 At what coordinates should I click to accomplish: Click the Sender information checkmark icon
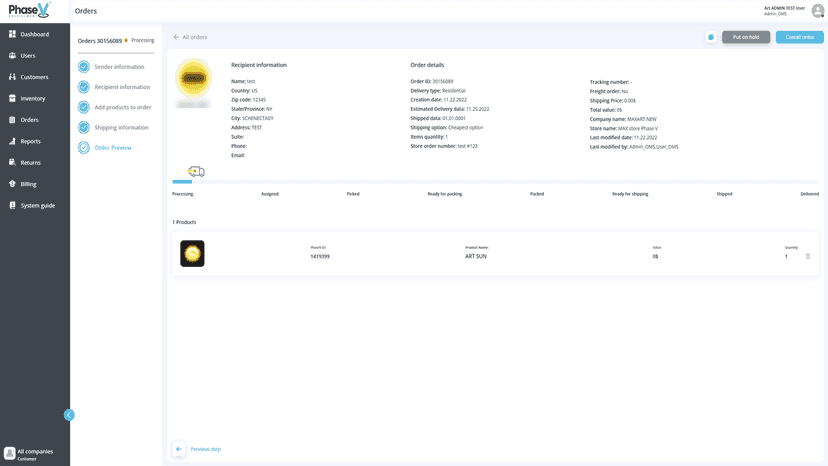click(x=83, y=67)
